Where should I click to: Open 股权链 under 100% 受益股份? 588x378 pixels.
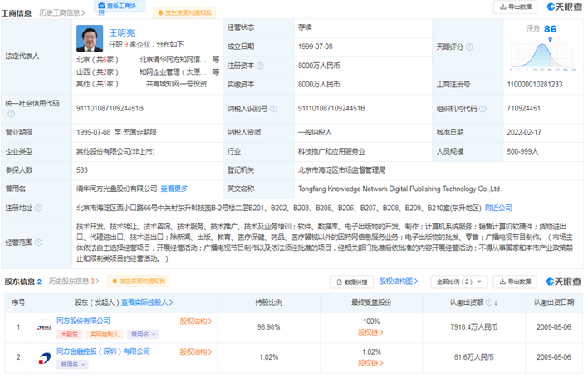[370, 332]
